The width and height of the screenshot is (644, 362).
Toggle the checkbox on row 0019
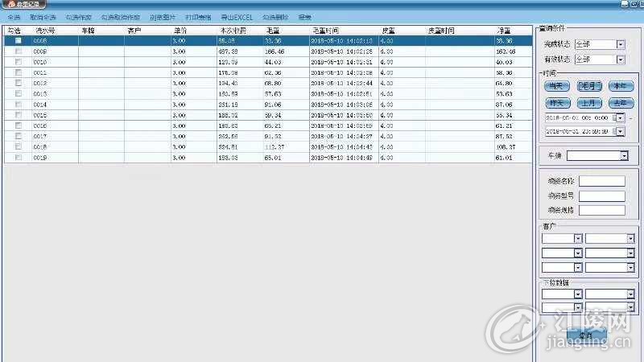18,157
